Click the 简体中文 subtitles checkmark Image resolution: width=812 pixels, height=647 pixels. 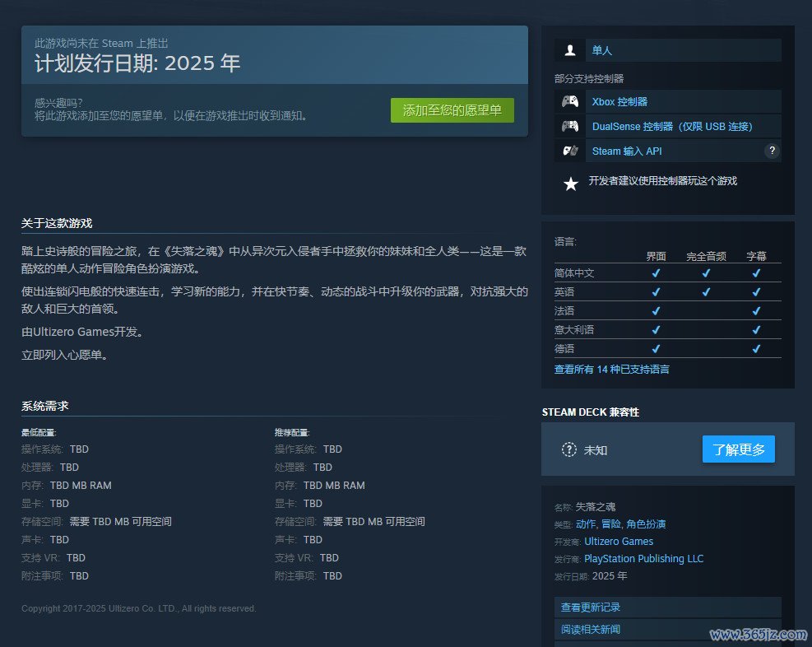[x=756, y=273]
